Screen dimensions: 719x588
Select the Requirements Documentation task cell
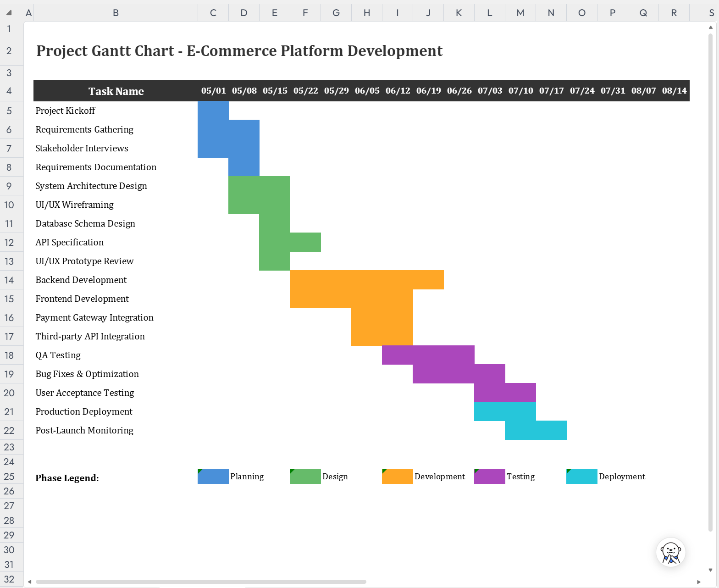coord(116,167)
